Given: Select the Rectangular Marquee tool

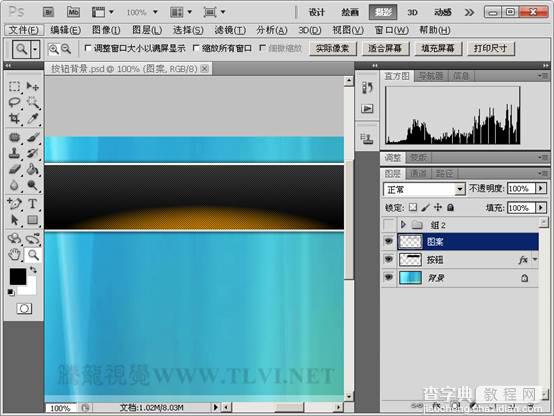Looking at the screenshot, I should click(x=14, y=87).
